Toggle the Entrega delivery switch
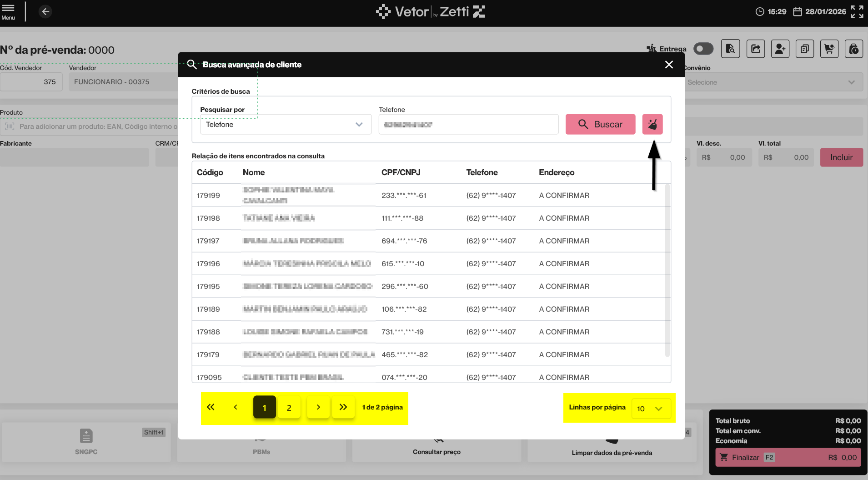The height and width of the screenshot is (480, 868). (x=703, y=49)
